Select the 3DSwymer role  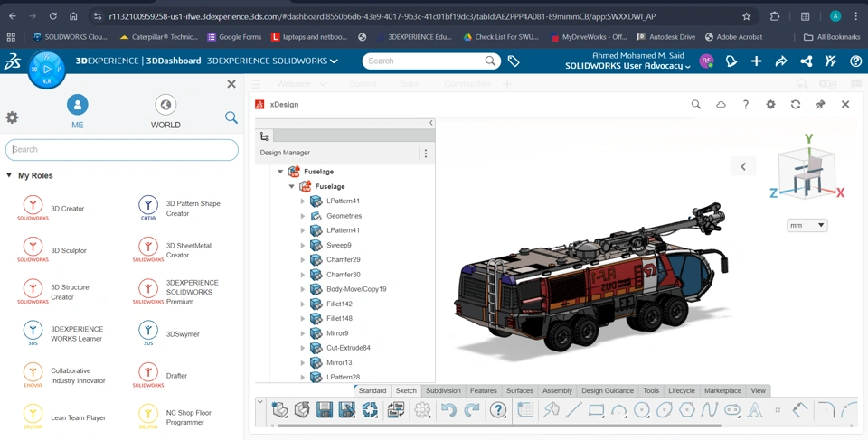point(168,334)
